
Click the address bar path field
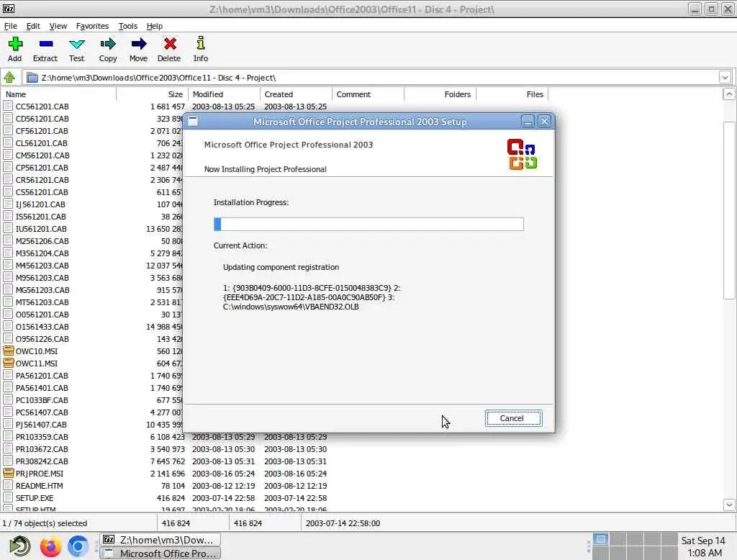tap(371, 78)
